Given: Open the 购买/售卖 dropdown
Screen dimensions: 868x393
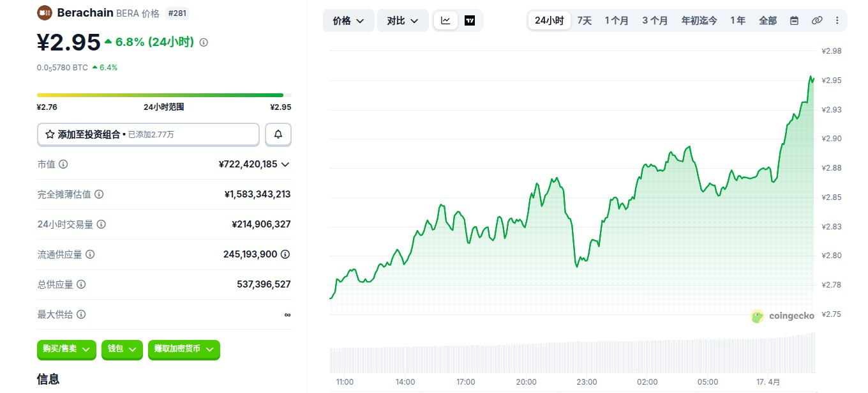Looking at the screenshot, I should 66,349.
